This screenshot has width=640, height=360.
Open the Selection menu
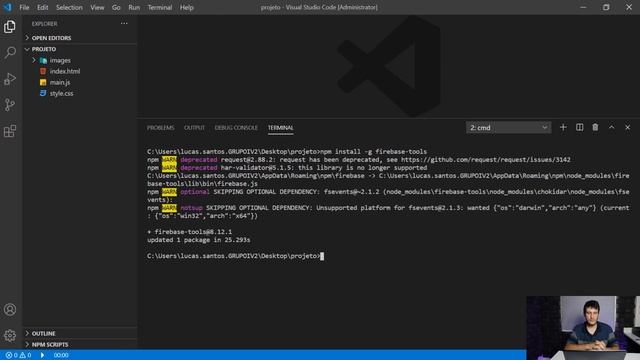point(69,7)
